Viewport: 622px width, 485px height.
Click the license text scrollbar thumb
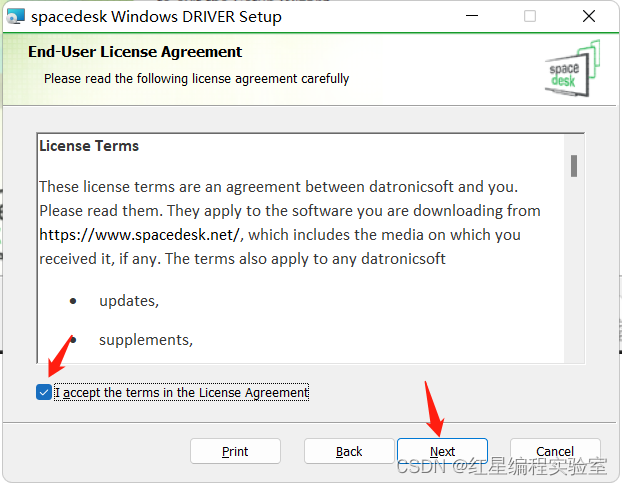pyautogui.click(x=574, y=166)
